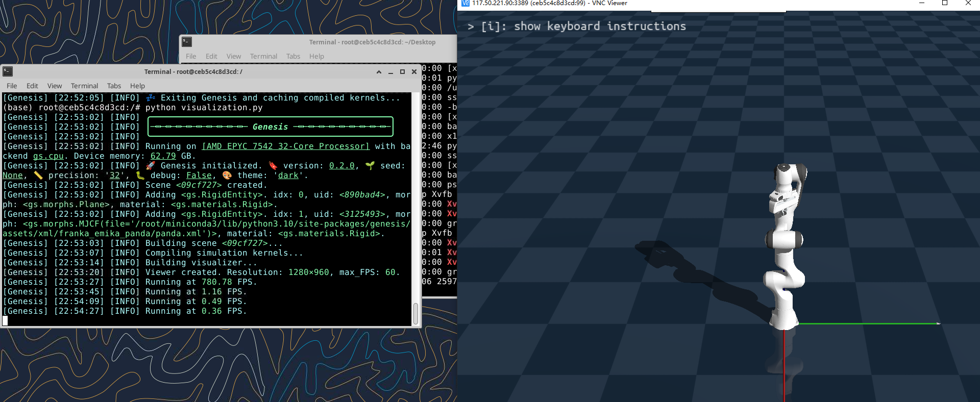Click the terminal icon in the front Terminal title bar

(x=8, y=71)
